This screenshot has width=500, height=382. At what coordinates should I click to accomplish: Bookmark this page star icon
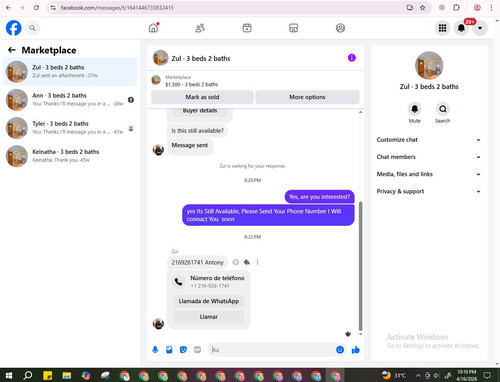[423, 7]
